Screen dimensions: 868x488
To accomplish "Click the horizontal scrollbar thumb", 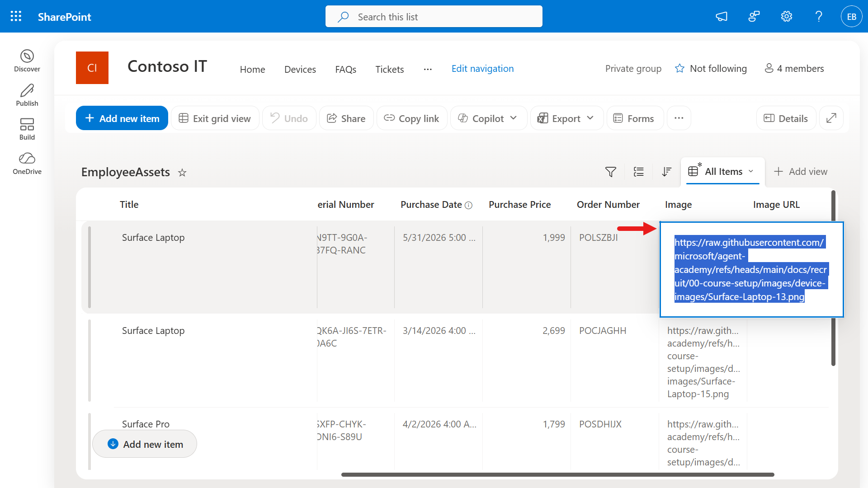I will pos(557,474).
